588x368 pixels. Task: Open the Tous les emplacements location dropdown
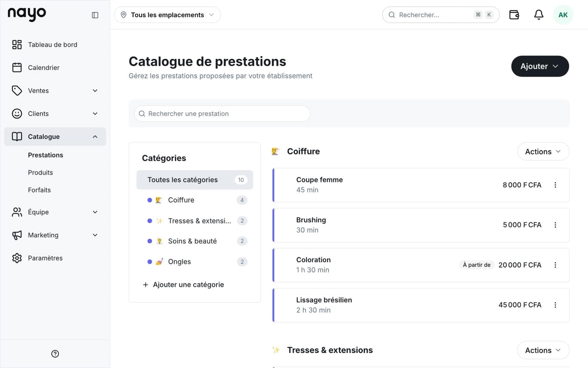click(x=167, y=15)
